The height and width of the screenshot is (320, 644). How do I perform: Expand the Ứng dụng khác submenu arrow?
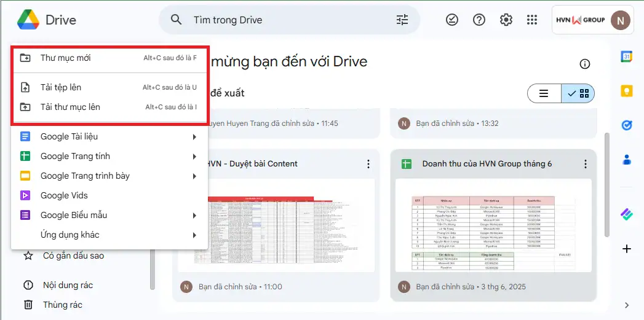194,235
